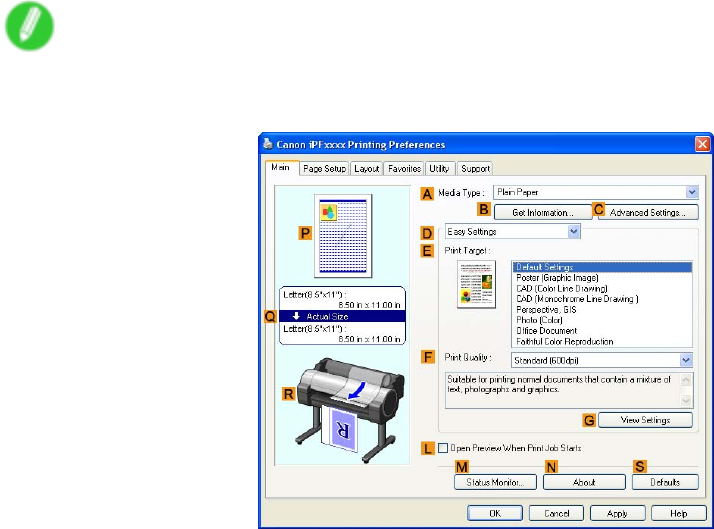Switch to the Main tab
The width and height of the screenshot is (714, 529).
(281, 168)
